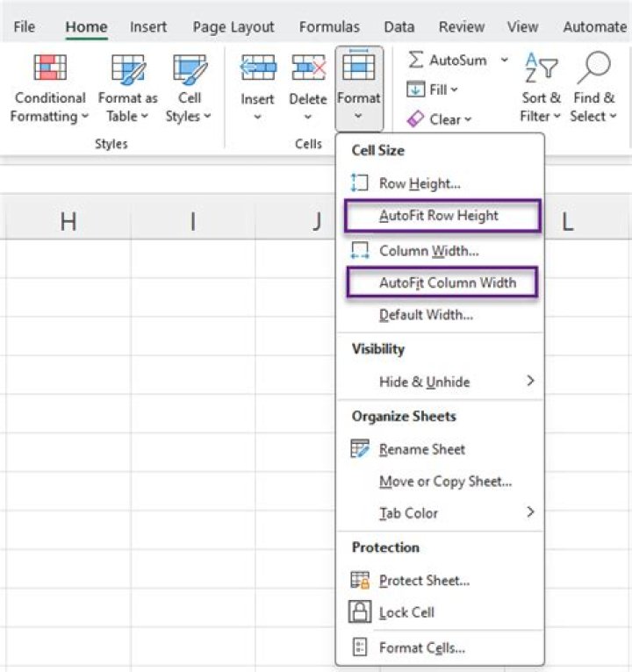Open the Cell Styles gallery
Image resolution: width=632 pixels, height=672 pixels.
pyautogui.click(x=189, y=89)
